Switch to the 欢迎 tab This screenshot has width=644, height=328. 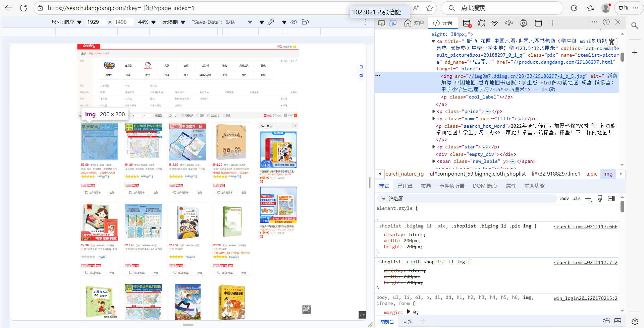point(414,23)
